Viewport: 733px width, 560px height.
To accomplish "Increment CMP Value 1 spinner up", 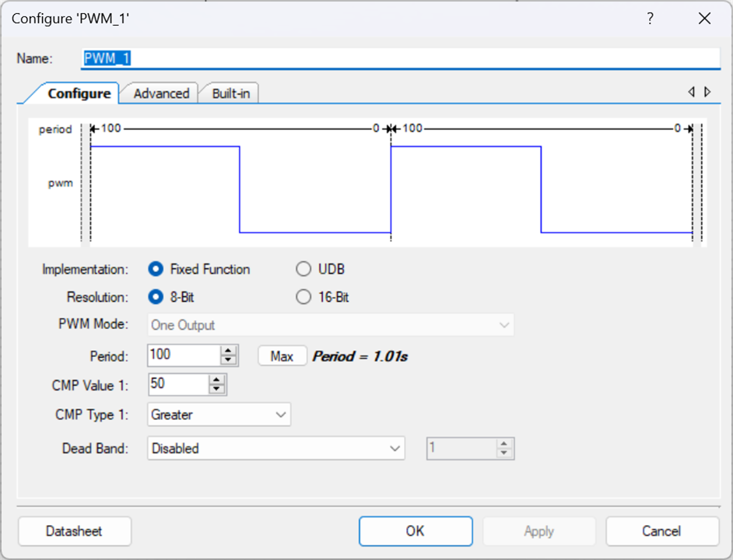I will (217, 380).
